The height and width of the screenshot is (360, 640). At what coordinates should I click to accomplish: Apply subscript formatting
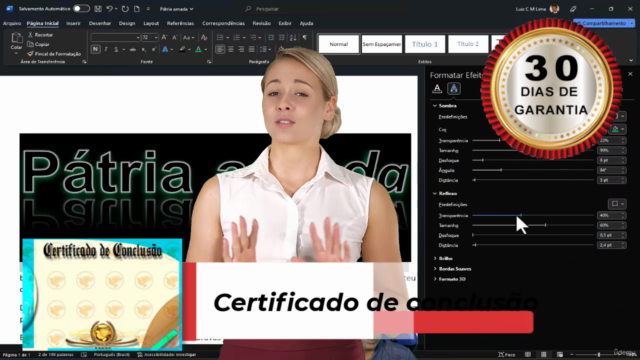coord(143,49)
